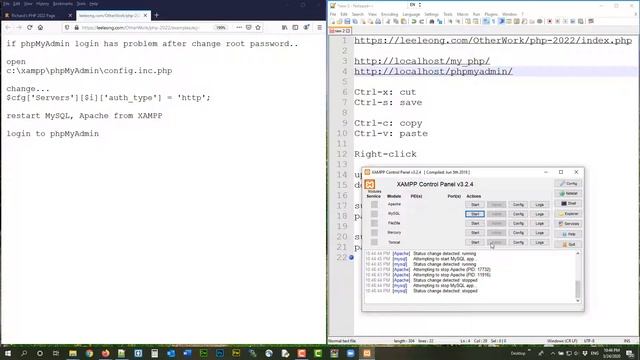Click the Notepad++ Paste toolbar icon

[404, 21]
